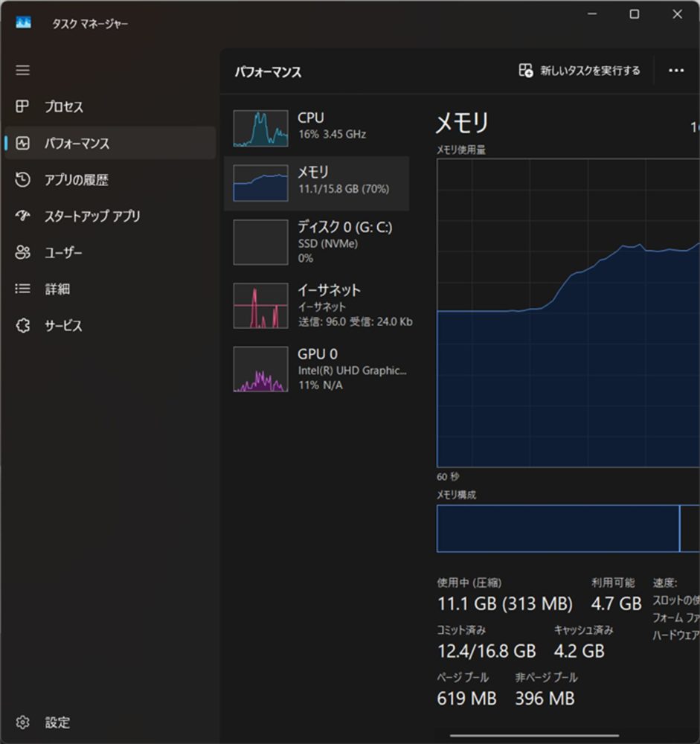Maximize the Task Manager window

coord(634,14)
